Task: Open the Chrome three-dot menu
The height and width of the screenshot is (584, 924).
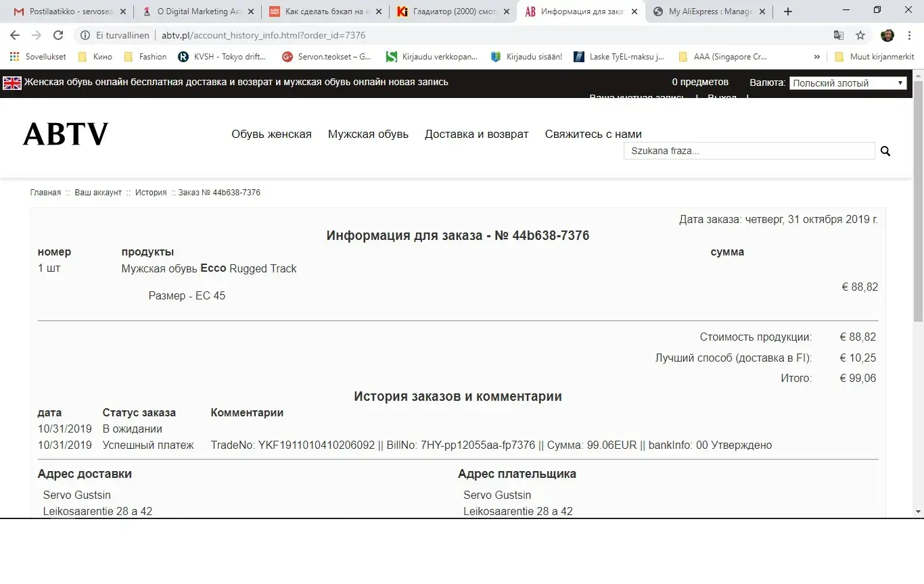Action: (909, 35)
